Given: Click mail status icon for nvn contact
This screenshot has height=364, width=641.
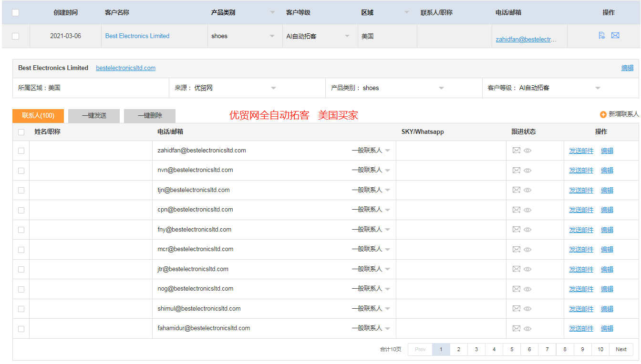Looking at the screenshot, I should pyautogui.click(x=517, y=170).
